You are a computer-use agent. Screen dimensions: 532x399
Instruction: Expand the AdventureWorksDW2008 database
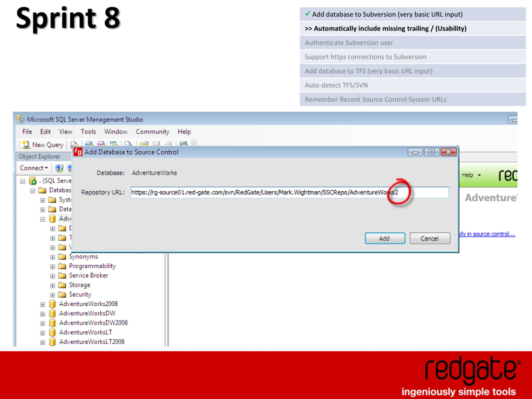pos(43,324)
